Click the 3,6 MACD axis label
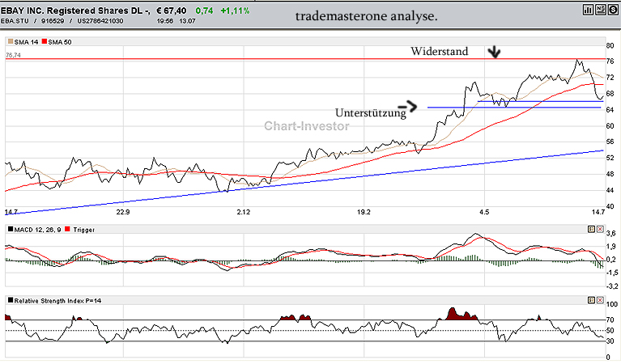The width and height of the screenshot is (621, 364). [611, 234]
